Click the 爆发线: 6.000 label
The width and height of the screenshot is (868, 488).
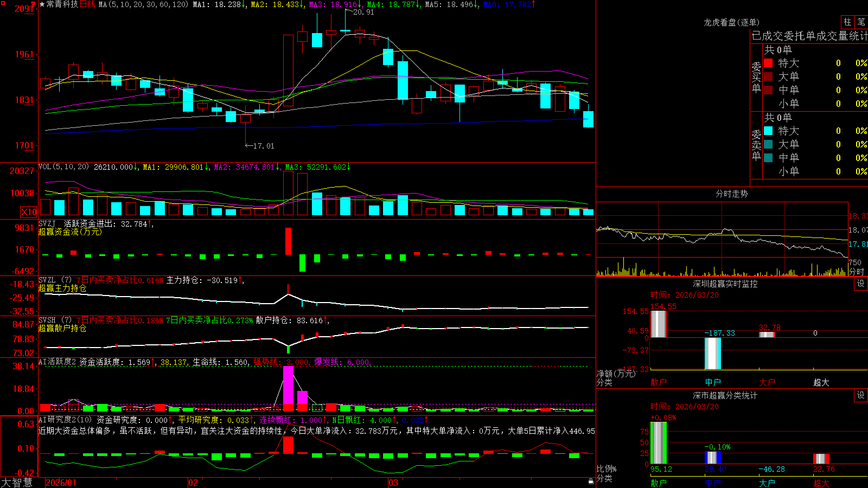(x=342, y=362)
